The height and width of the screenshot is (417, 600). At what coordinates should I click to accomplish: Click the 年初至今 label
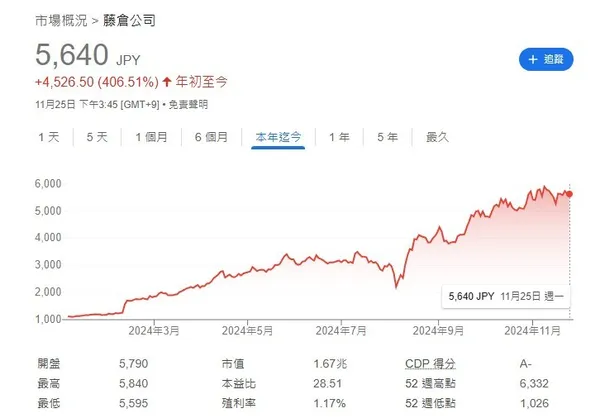tap(202, 82)
